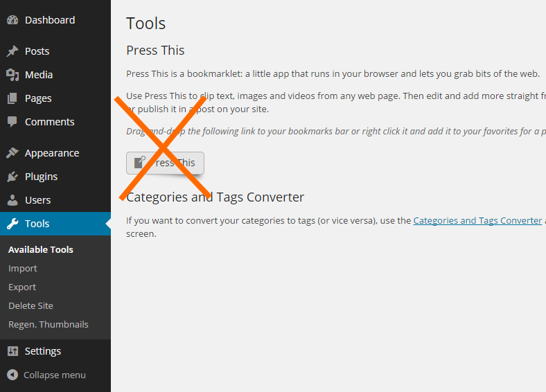Select the Tools menu label
The width and height of the screenshot is (546, 392).
tap(37, 224)
